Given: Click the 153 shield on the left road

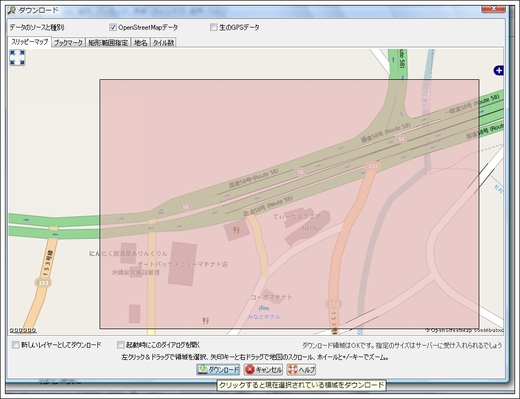Looking at the screenshot, I should [43, 283].
